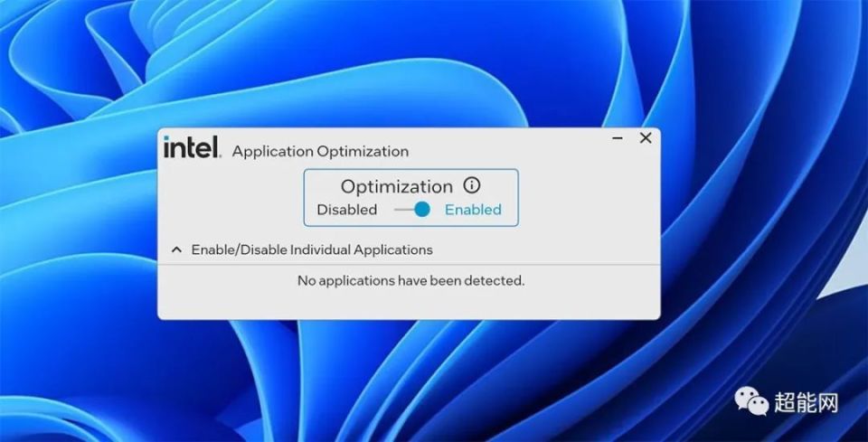Toggle the Optimization switch off

[x=412, y=209]
